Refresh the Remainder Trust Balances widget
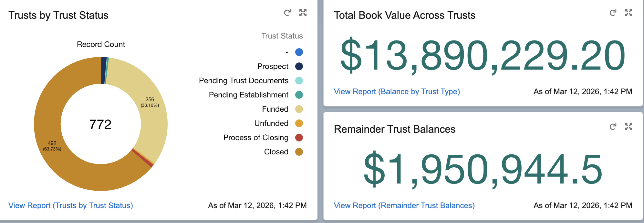Screen dimensions: 644x223 coord(613,127)
